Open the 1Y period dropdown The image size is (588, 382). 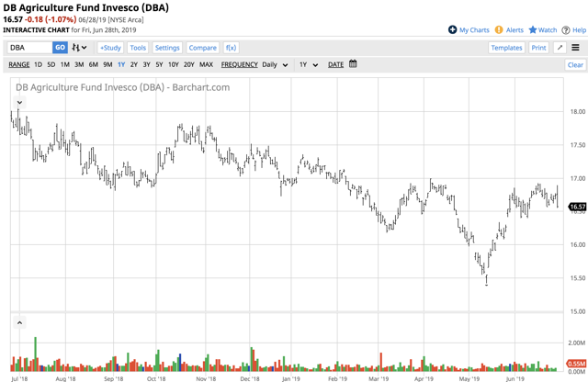tap(309, 64)
